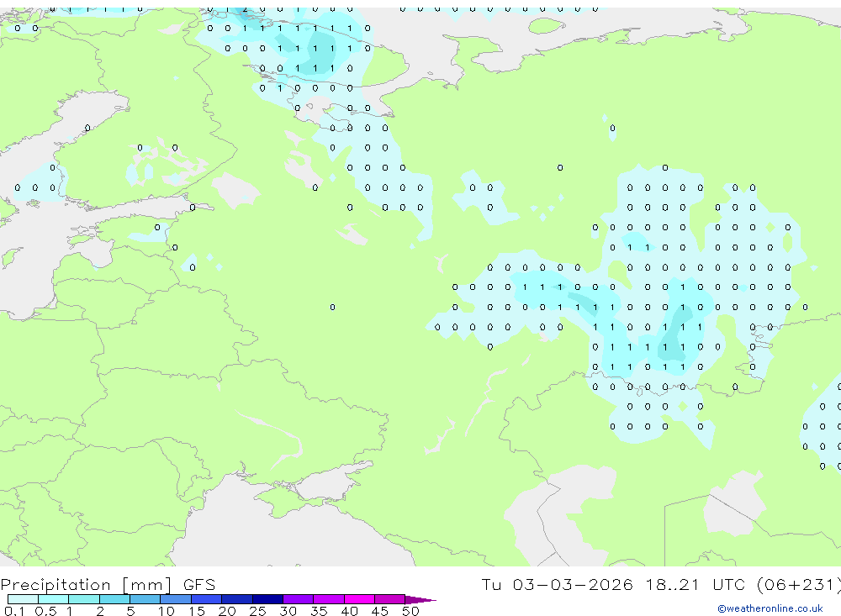Screen dimensions: 841x616
Task: Click the 35–40 mm legend swatch
Action: (x=328, y=599)
